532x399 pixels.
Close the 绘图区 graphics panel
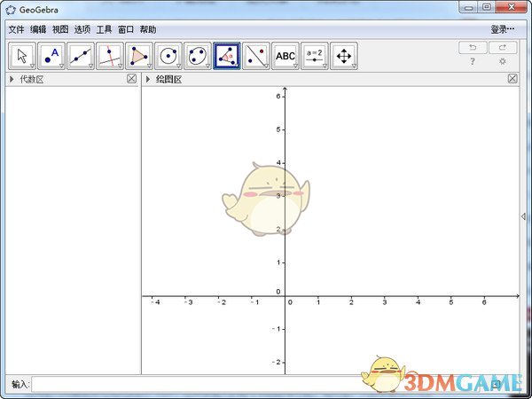(x=512, y=79)
